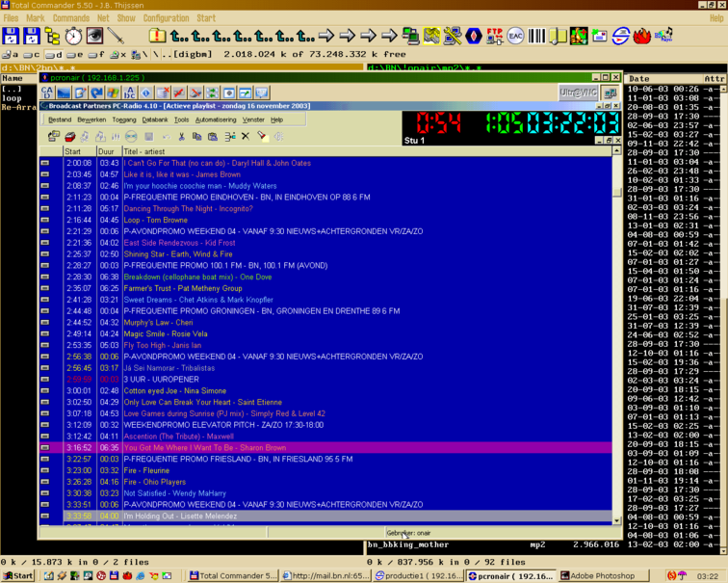Click the row icon beside 'Murphy's Law - Cheri'

45,323
